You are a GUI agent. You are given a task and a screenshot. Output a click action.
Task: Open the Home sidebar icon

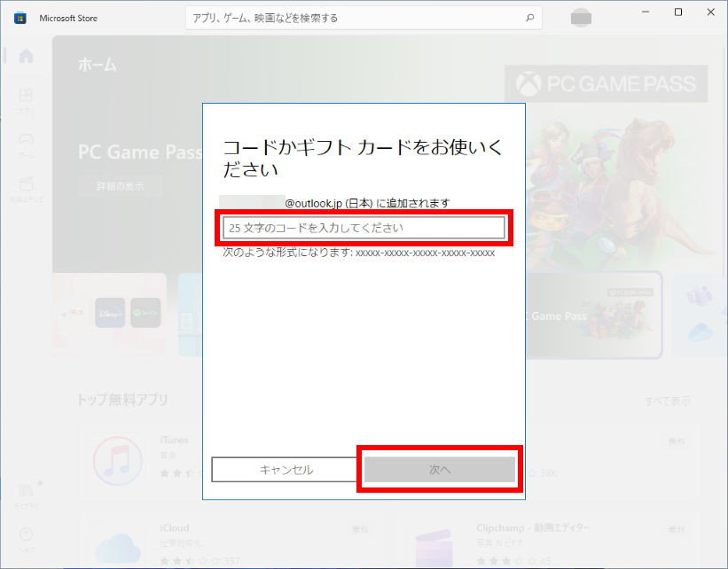click(x=26, y=56)
